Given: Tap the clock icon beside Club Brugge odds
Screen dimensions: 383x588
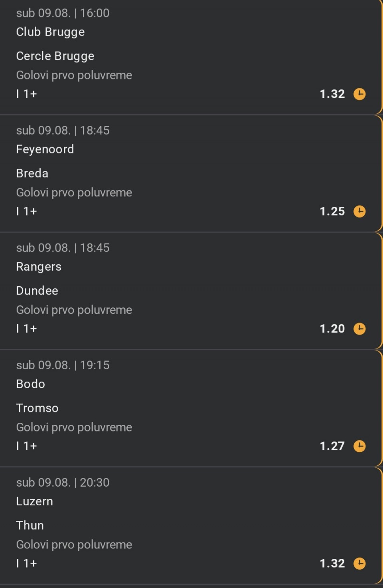Looking at the screenshot, I should pyautogui.click(x=359, y=94).
